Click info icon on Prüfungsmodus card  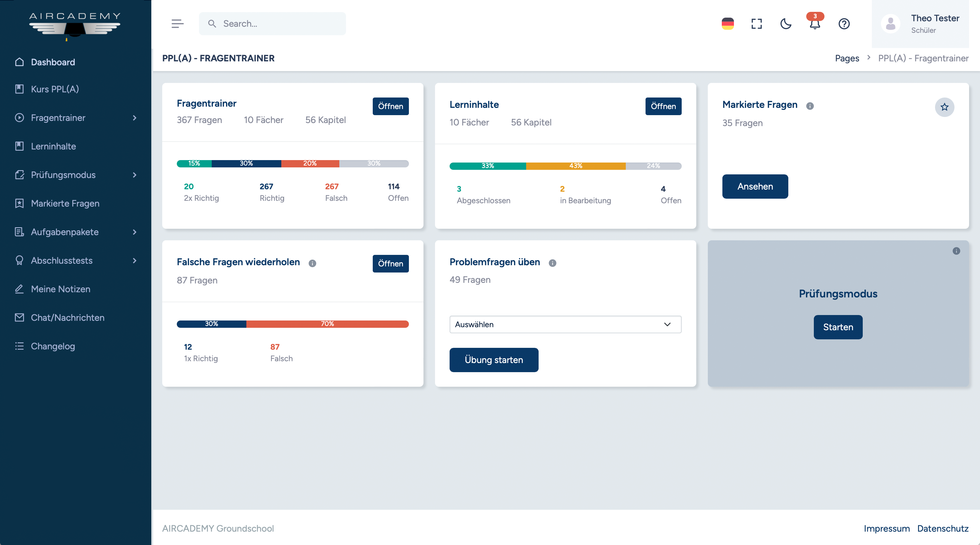tap(956, 251)
